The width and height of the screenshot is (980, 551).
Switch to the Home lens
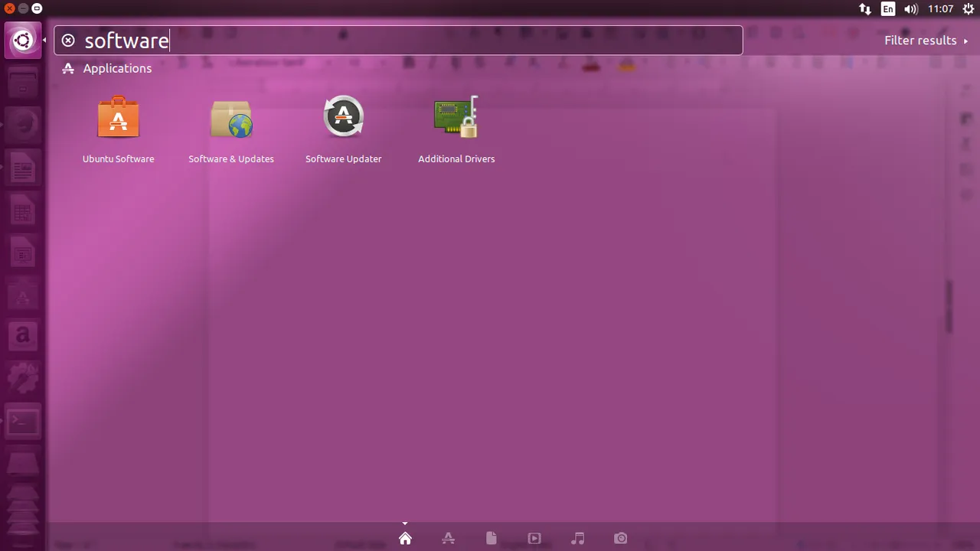click(x=405, y=539)
